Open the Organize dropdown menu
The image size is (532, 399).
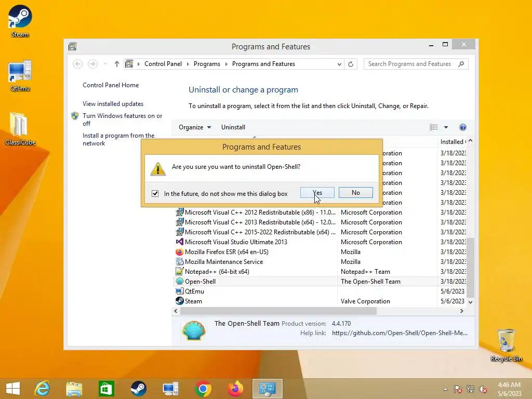195,127
